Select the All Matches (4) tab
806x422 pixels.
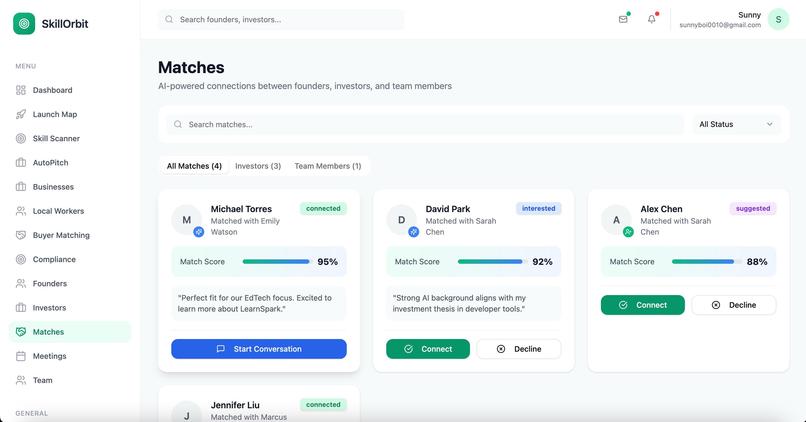194,166
